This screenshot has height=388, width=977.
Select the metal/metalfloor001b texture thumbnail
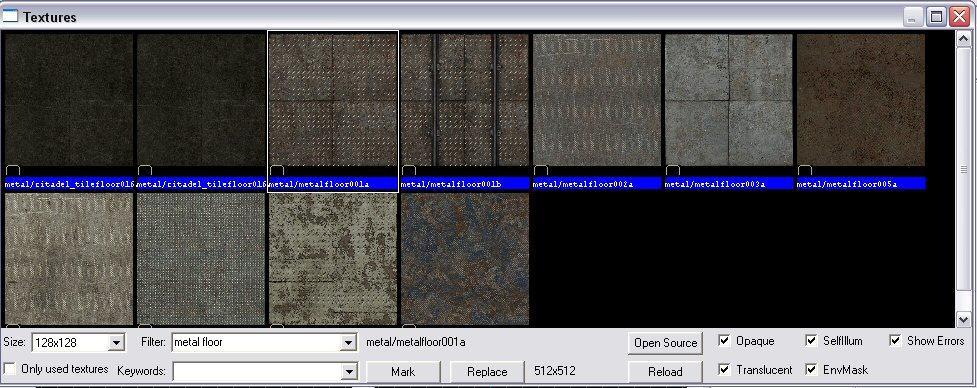pyautogui.click(x=465, y=100)
